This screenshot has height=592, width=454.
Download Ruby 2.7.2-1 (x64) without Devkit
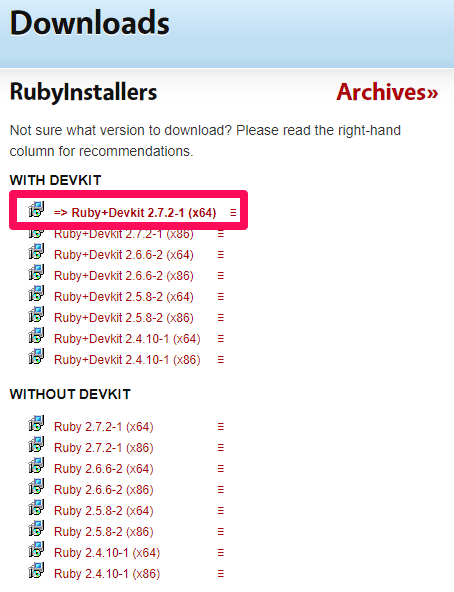click(104, 427)
